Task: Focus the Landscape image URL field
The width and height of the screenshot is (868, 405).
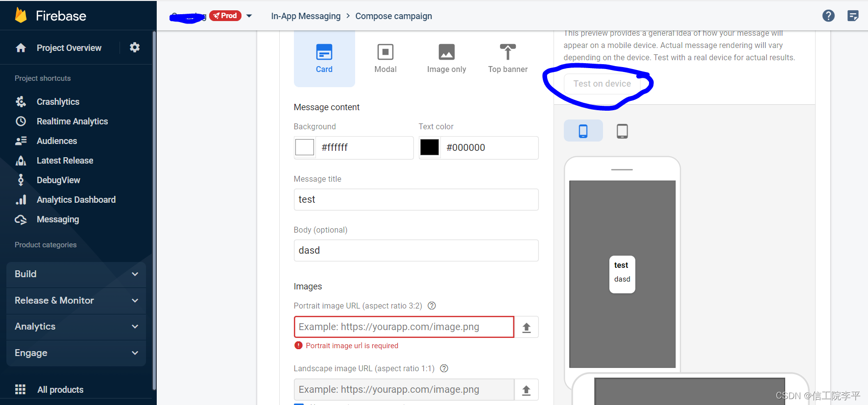Action: tap(404, 390)
